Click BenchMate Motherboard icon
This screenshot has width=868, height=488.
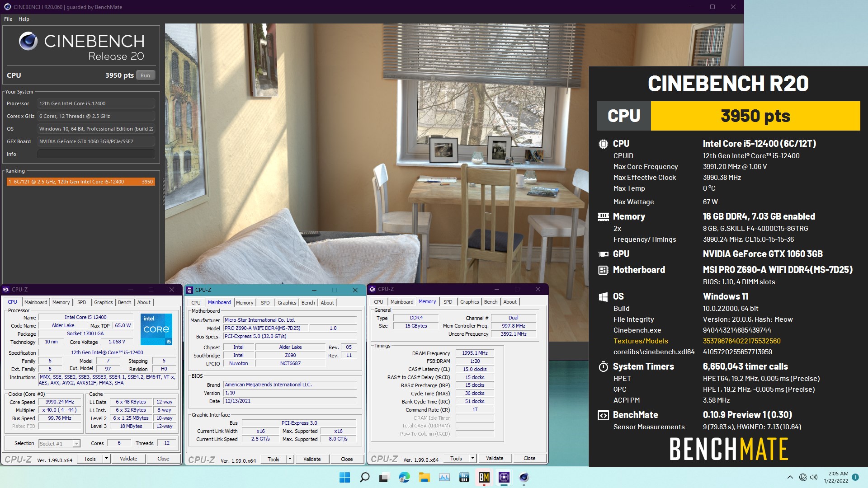point(603,270)
